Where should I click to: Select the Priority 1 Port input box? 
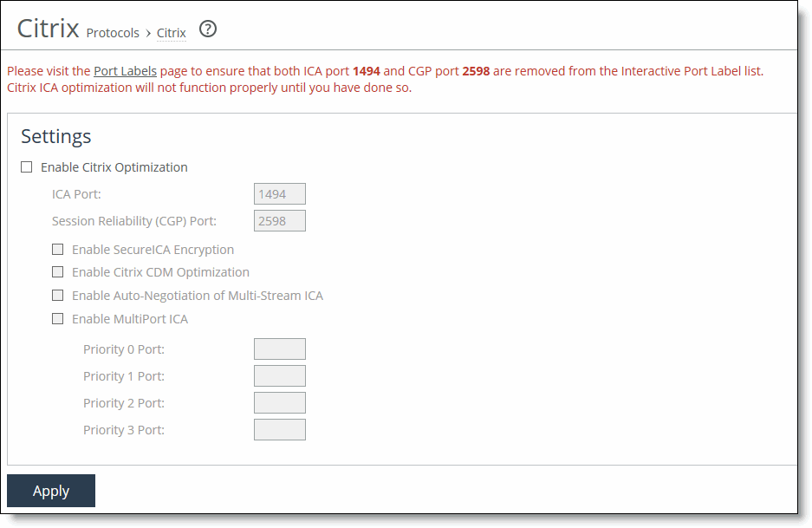279,375
